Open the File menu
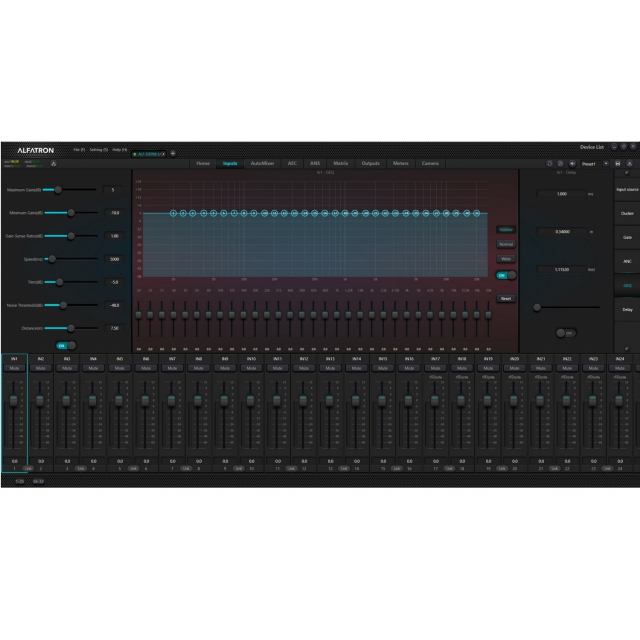This screenshot has width=640, height=640. 79,149
